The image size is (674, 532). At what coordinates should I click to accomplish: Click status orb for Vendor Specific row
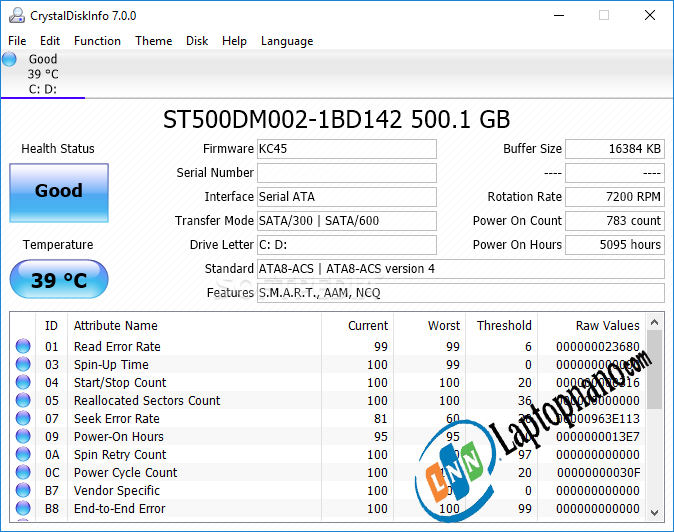coord(23,491)
